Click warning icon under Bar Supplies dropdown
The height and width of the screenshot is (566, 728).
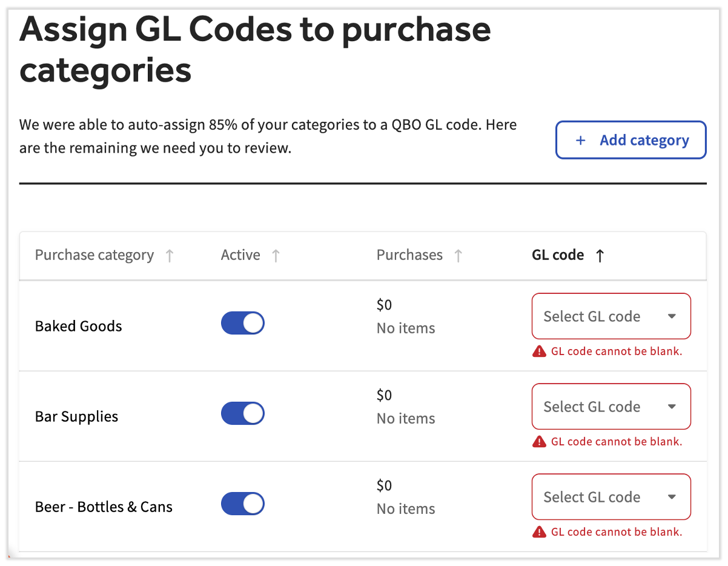coord(539,442)
